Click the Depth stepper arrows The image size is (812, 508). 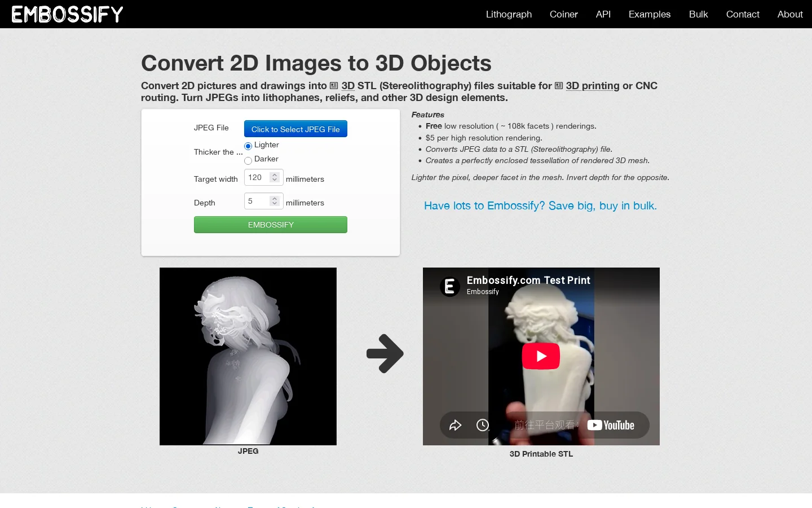[x=275, y=201]
